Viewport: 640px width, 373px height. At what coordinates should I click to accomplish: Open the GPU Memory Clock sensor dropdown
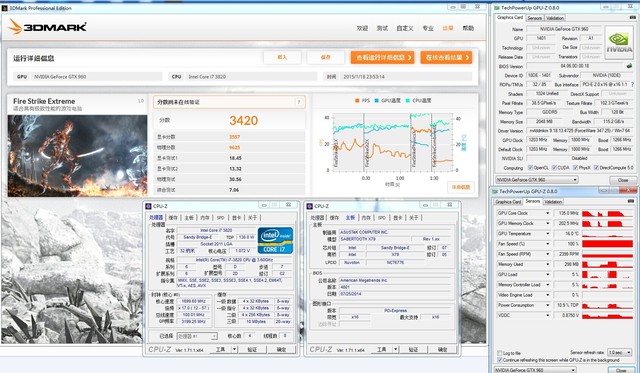[548, 223]
